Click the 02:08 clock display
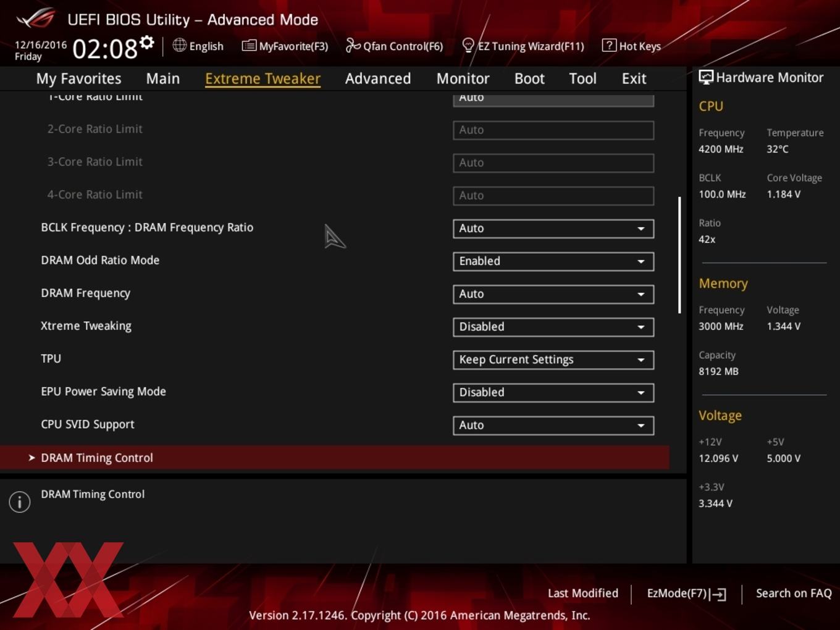This screenshot has height=630, width=840. coord(105,48)
